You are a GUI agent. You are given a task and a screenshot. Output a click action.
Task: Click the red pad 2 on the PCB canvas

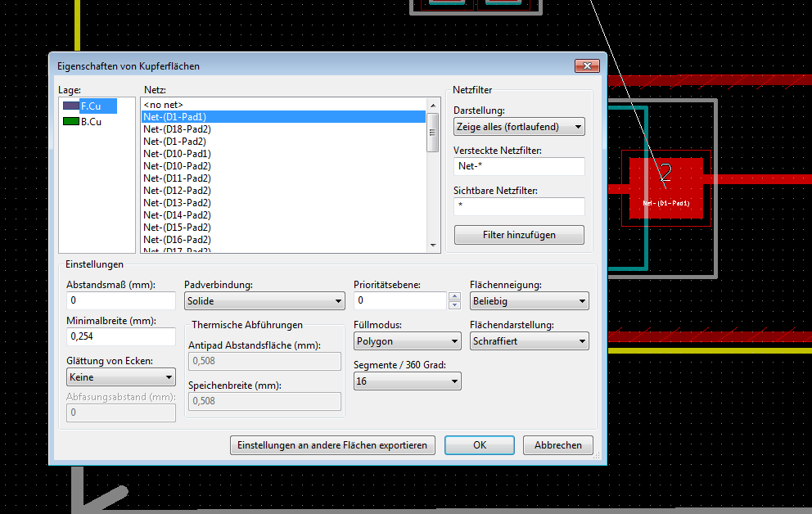(666, 188)
